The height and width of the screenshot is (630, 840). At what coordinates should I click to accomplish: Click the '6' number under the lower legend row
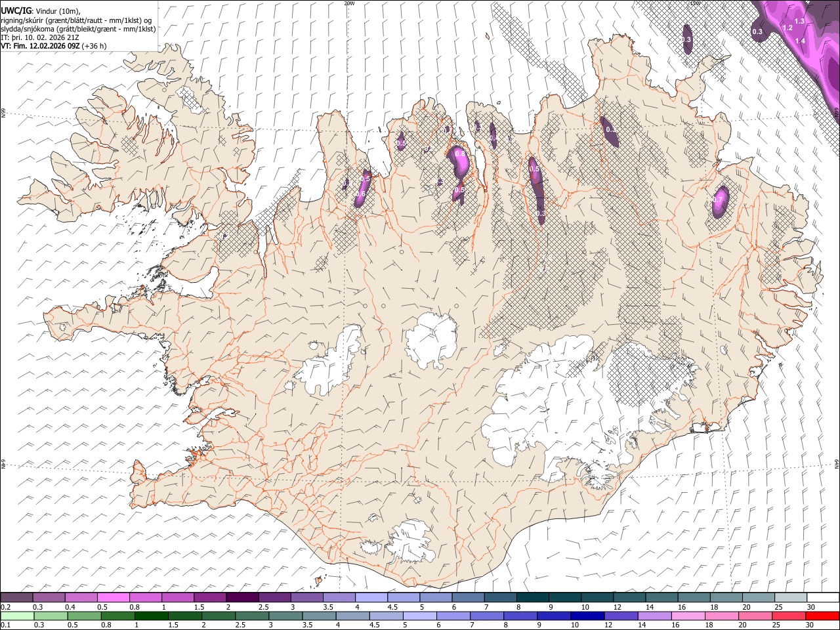438,624
